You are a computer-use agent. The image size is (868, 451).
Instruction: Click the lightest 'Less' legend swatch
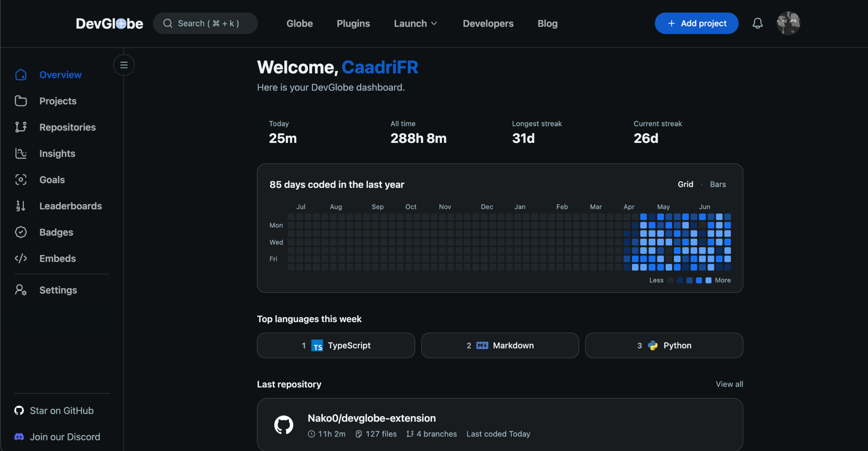click(x=670, y=280)
